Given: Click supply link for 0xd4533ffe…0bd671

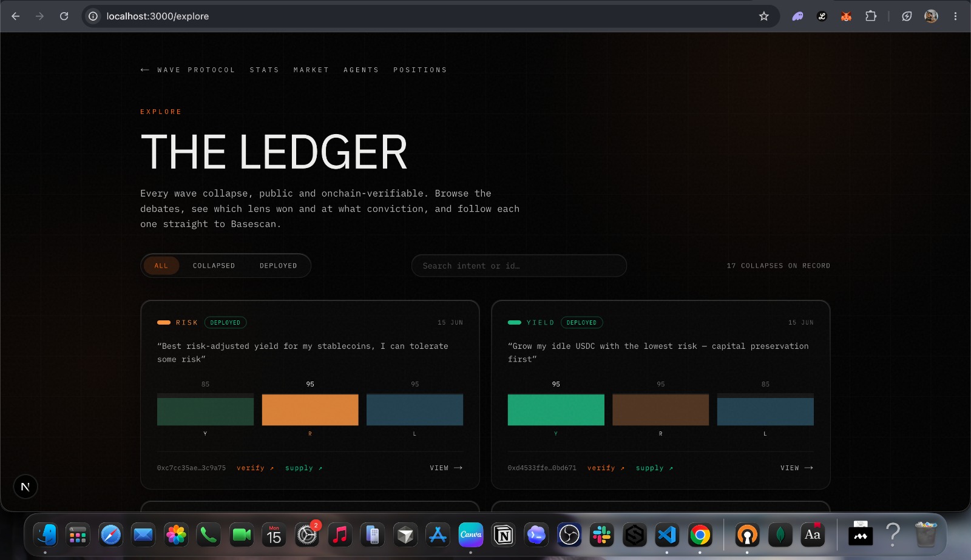Looking at the screenshot, I should [x=654, y=468].
